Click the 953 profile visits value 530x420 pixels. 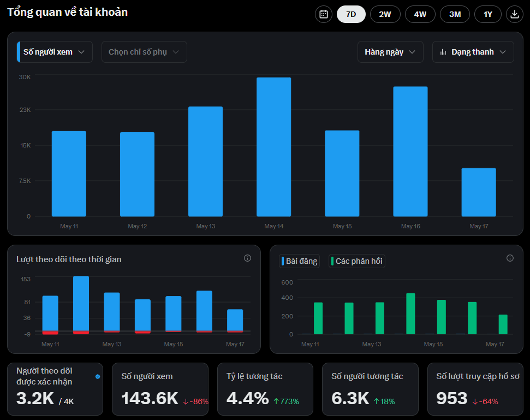point(451,398)
